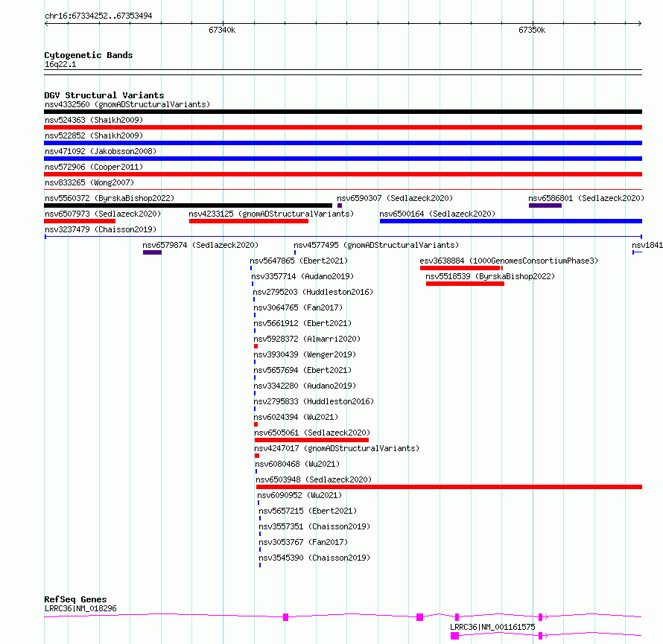This screenshot has width=663, height=644.
Task: Click esv3638884 1000Genomes variant label
Action: click(x=509, y=261)
